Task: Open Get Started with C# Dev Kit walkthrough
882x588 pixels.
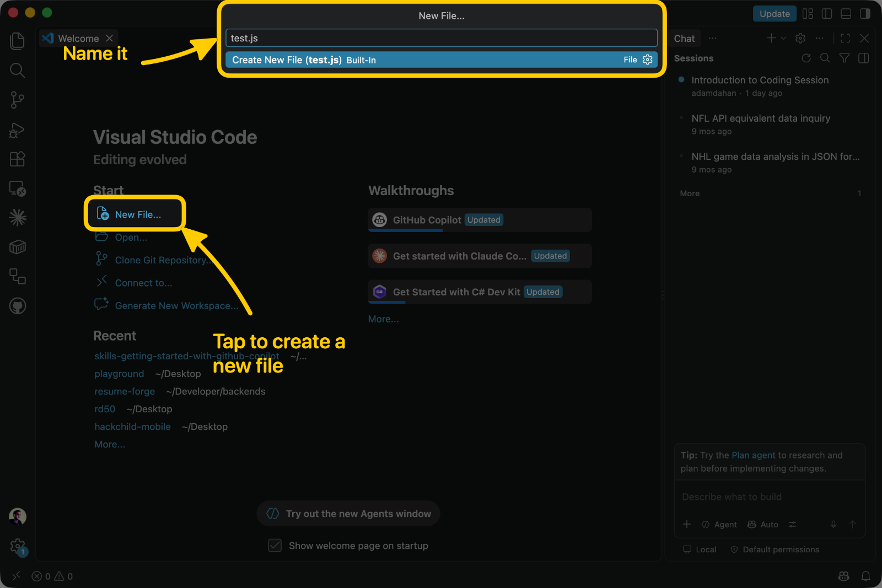Action: pos(480,292)
